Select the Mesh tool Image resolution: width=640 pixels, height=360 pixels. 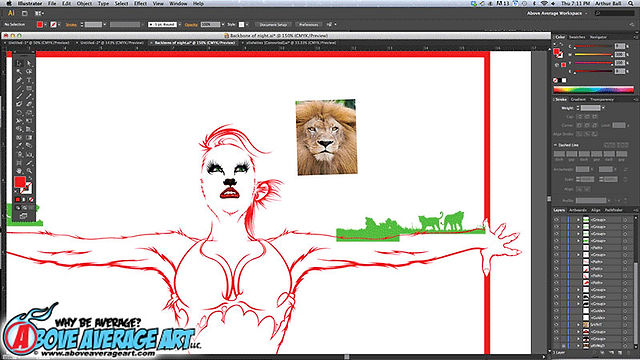tap(19, 138)
